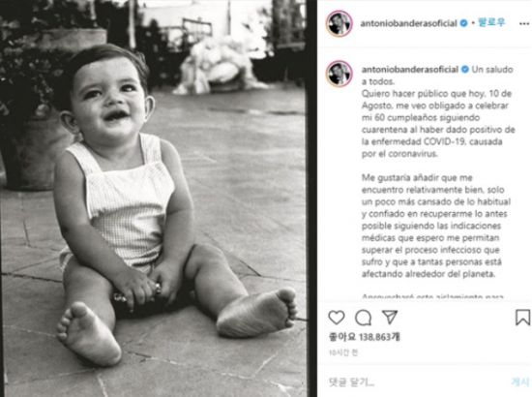Submit the comment with the 게시 button
The height and width of the screenshot is (397, 532).
519,382
